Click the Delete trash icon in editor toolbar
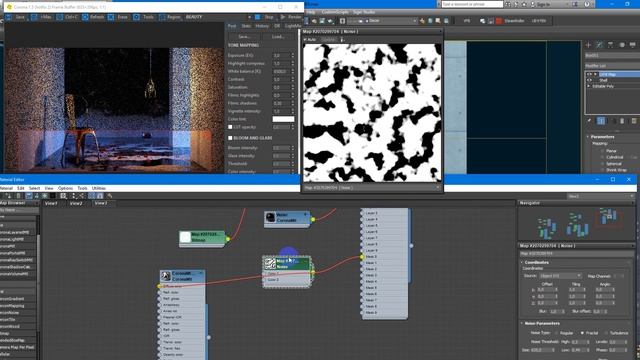The image size is (640, 360). click(x=19, y=196)
